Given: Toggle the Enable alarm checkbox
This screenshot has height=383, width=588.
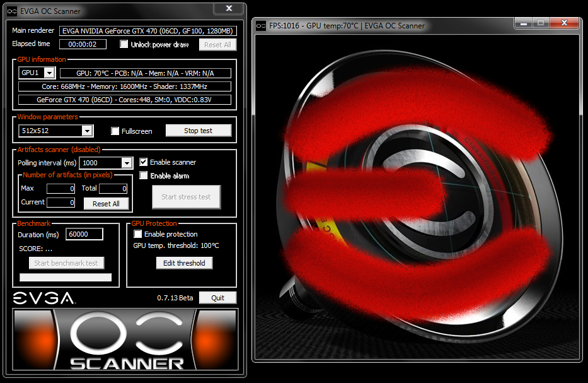Looking at the screenshot, I should [143, 175].
